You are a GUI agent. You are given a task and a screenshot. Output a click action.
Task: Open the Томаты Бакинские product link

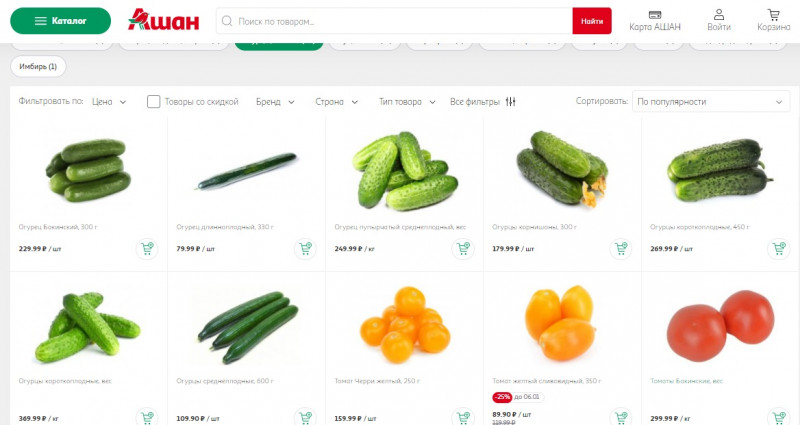[x=686, y=381]
